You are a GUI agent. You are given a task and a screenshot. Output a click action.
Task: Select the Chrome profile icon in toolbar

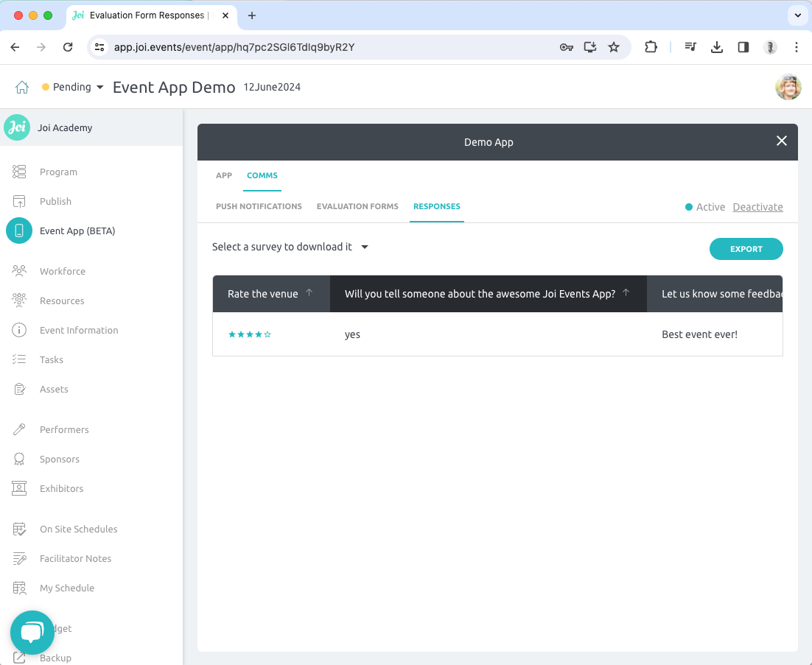770,47
